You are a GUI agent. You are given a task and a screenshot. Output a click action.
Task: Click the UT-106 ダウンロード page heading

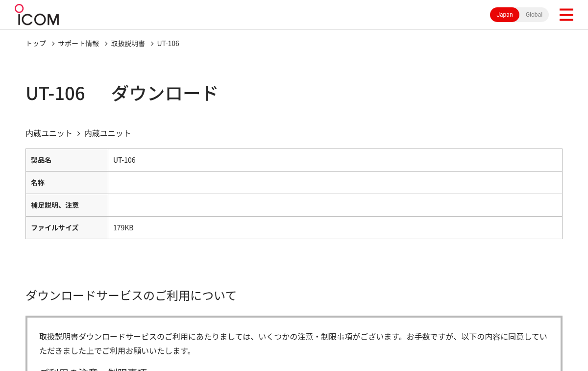point(122,93)
